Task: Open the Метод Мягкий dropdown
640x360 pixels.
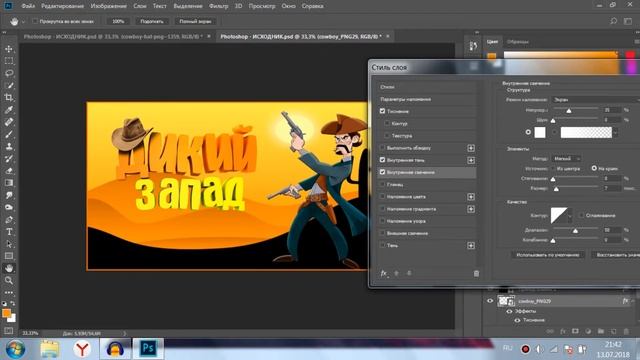Action: (567, 158)
